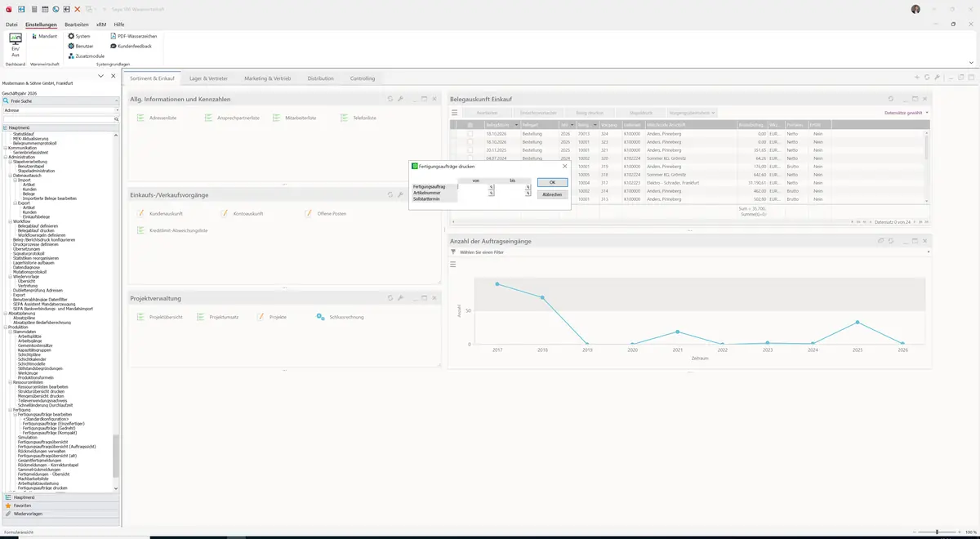The image size is (980, 539).
Task: Check the box for the 18.10.2026 order 324 row
Action: tap(470, 133)
